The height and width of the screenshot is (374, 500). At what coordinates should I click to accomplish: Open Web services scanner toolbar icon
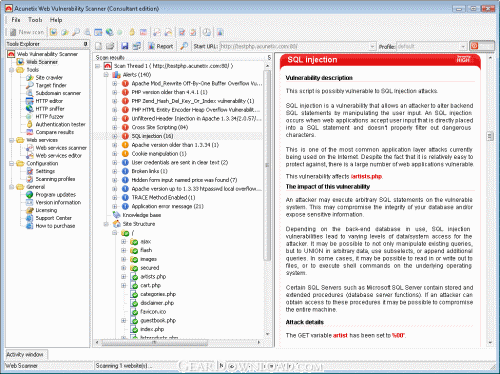pyautogui.click(x=157, y=32)
